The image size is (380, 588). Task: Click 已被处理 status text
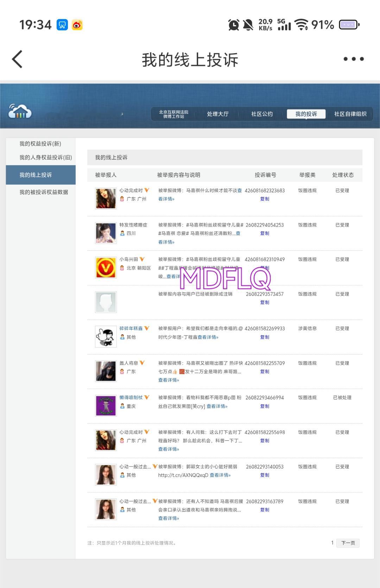pos(342,397)
